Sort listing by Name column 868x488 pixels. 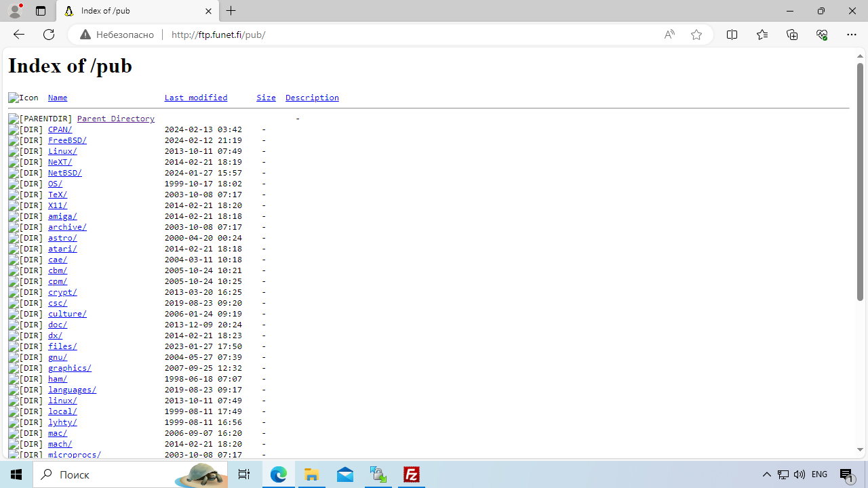point(58,98)
